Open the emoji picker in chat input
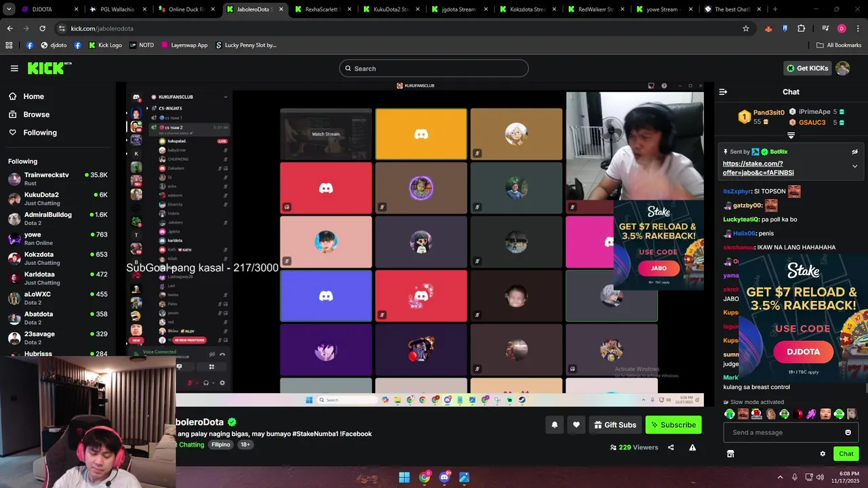Viewport: 868px width, 488px height. point(848,432)
